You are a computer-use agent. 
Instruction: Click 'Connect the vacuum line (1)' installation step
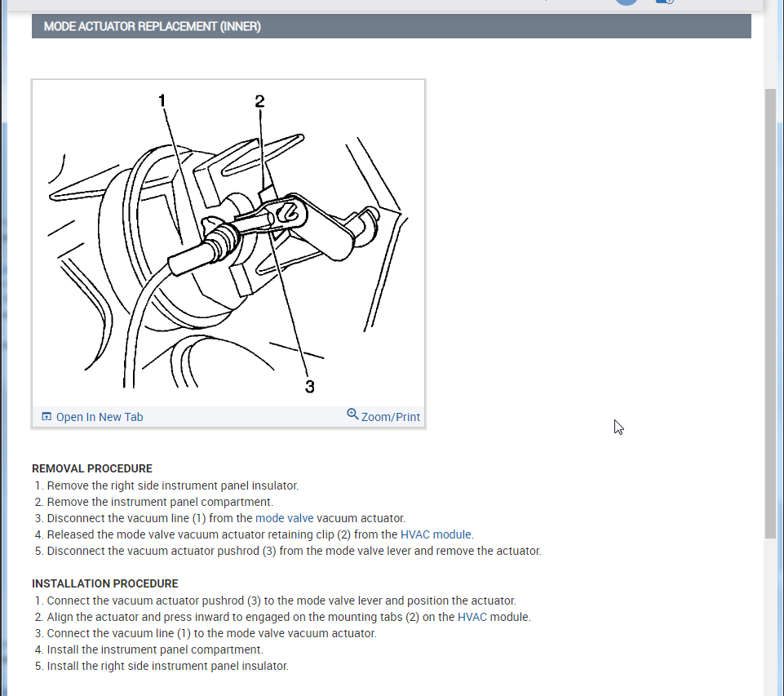pyautogui.click(x=211, y=633)
